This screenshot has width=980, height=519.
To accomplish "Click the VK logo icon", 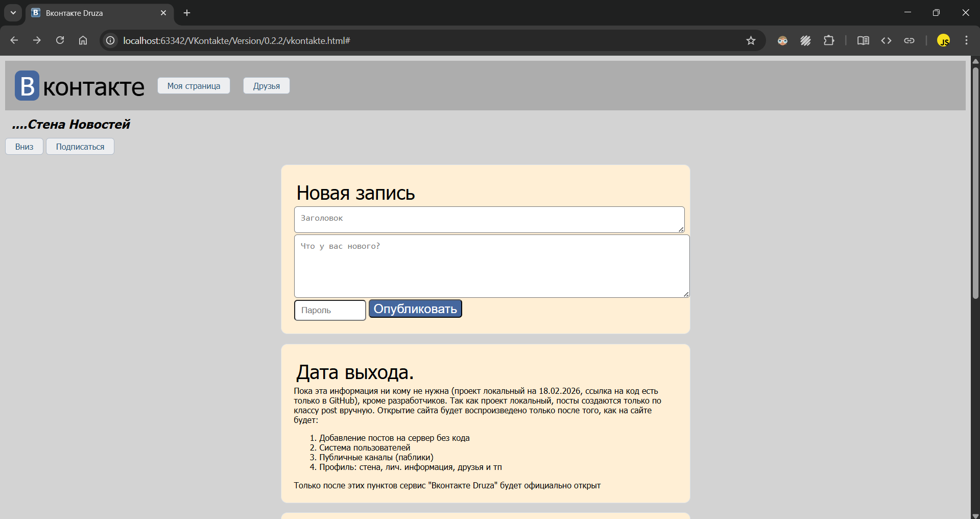I will (27, 85).
